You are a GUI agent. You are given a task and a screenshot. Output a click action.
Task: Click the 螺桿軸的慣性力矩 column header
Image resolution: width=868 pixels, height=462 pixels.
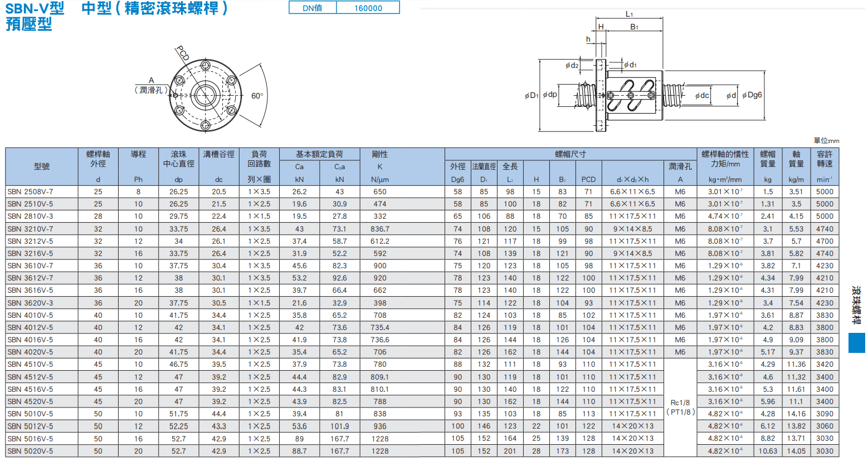[725, 166]
